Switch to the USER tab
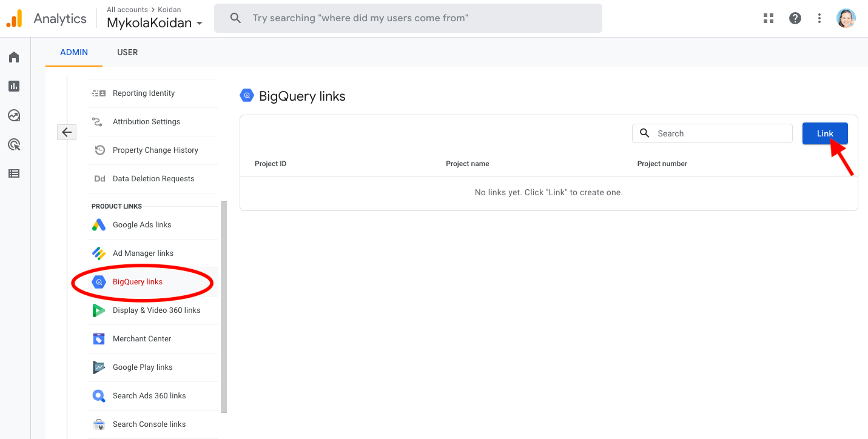 coord(127,52)
